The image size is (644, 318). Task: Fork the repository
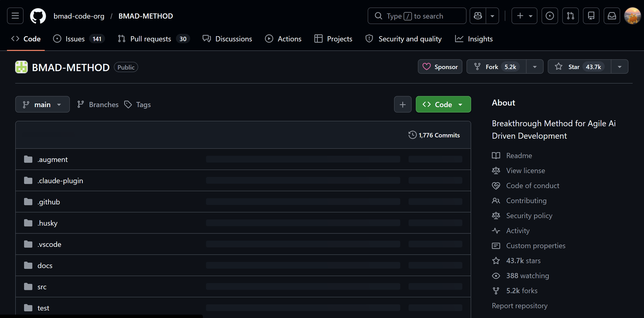(x=497, y=67)
